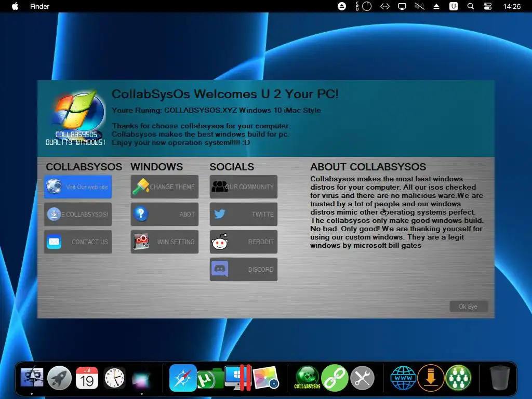Click the plain eject icon in menu bar
The image size is (532, 399).
click(x=436, y=6)
